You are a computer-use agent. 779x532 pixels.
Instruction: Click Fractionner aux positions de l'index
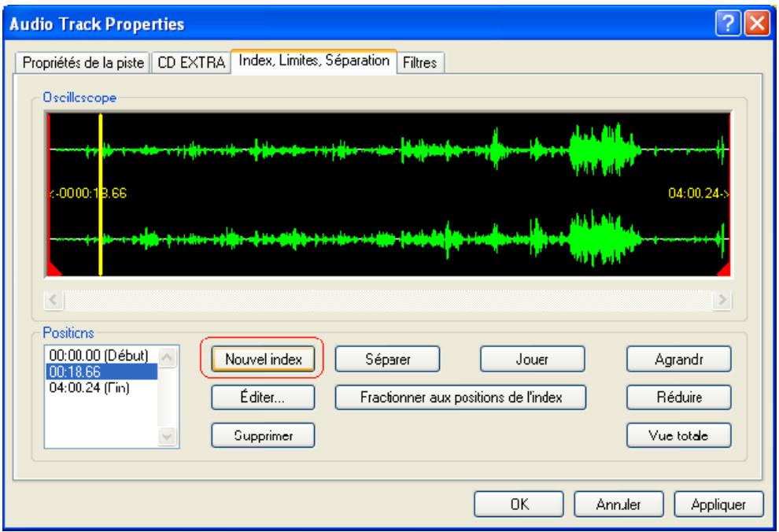(x=460, y=397)
